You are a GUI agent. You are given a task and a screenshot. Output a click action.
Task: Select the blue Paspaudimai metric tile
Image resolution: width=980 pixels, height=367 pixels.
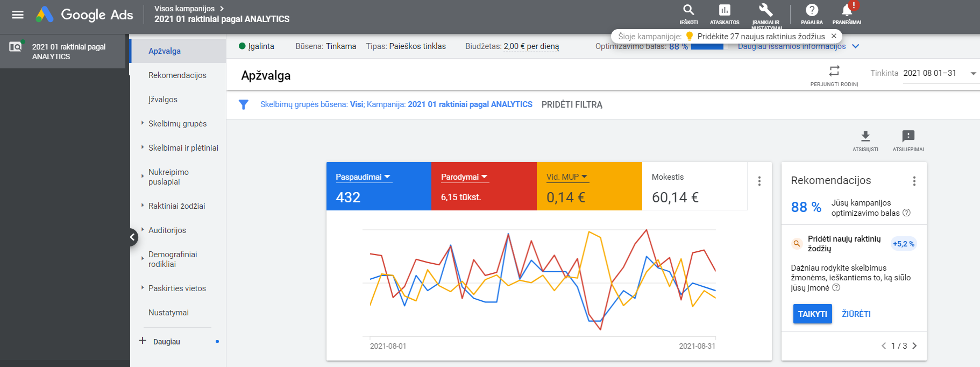(379, 186)
